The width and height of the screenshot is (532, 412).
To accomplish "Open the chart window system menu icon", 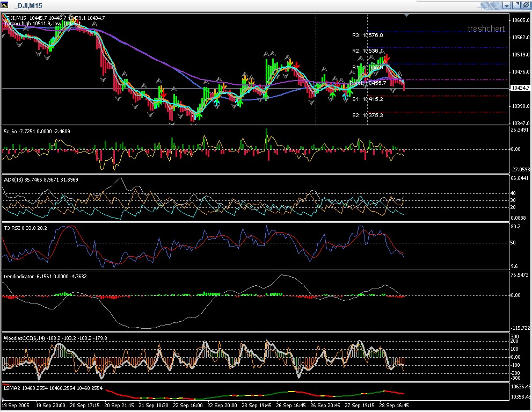I will (4, 5).
